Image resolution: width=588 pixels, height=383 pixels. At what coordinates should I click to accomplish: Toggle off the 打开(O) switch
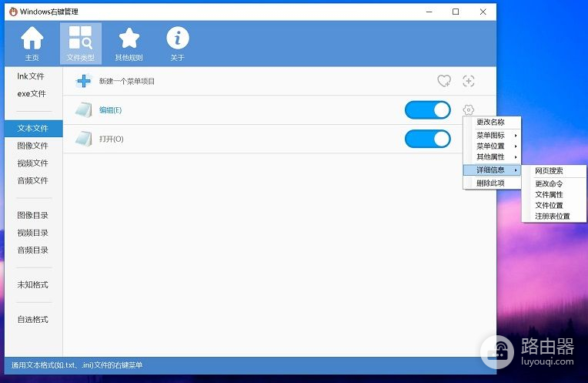click(x=427, y=139)
